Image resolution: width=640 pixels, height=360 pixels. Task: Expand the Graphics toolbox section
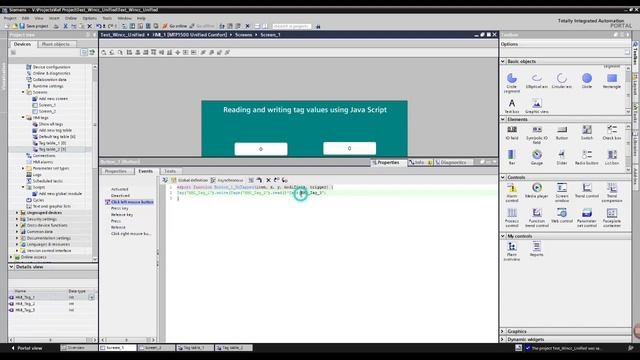[x=503, y=331]
